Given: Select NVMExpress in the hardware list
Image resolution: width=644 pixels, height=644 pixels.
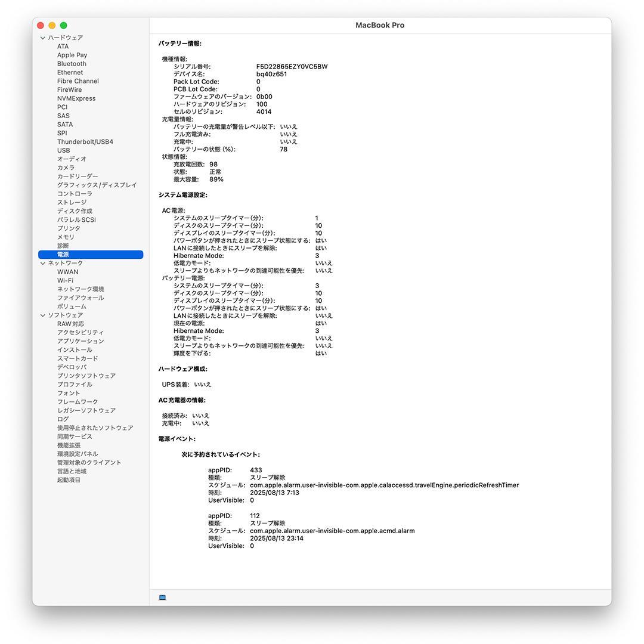Looking at the screenshot, I should [x=76, y=99].
